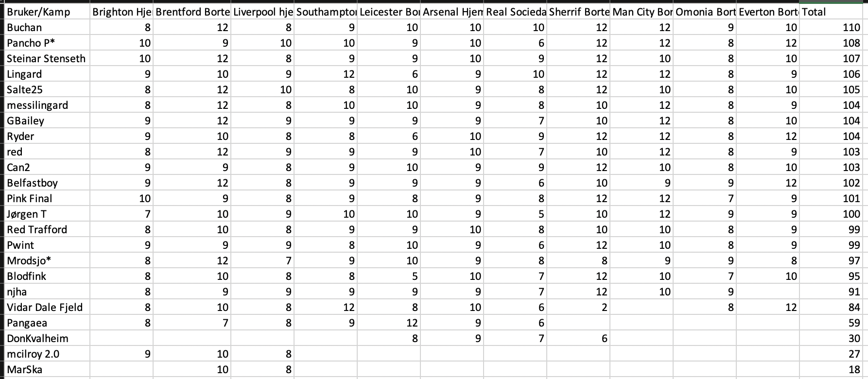Select the Bruker/Kamp header cell
868x379 pixels.
tap(47, 12)
